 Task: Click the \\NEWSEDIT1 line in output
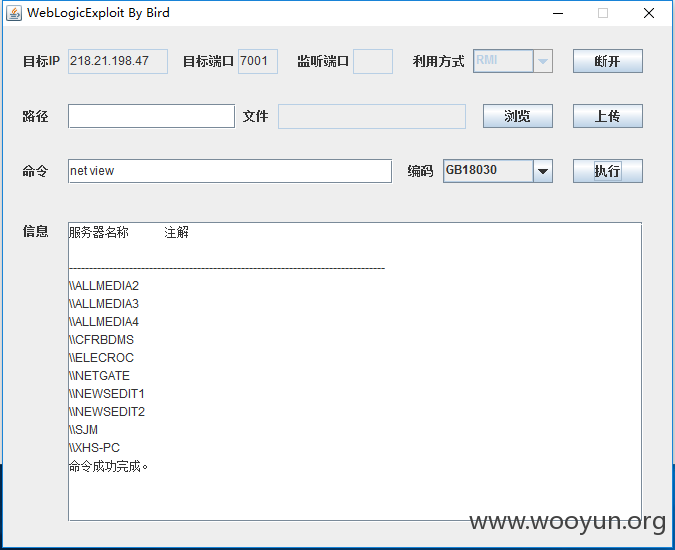point(107,394)
